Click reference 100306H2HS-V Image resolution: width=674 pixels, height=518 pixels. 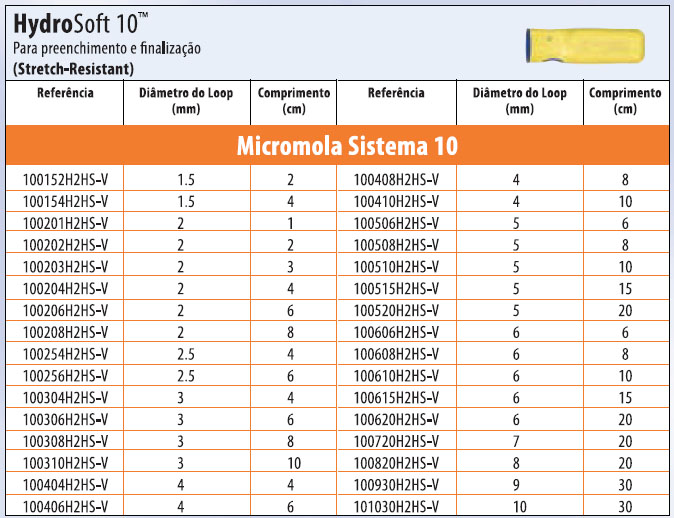[x=65, y=420]
